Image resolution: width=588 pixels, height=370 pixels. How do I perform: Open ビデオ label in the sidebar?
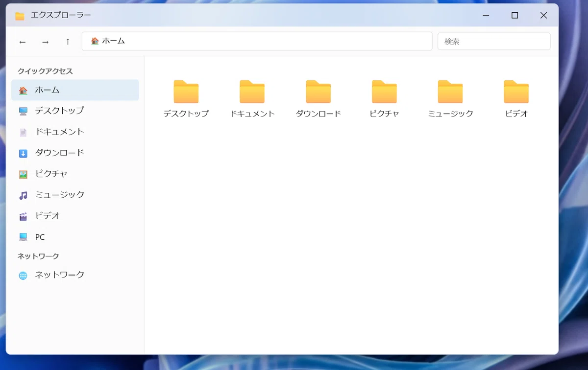click(47, 216)
